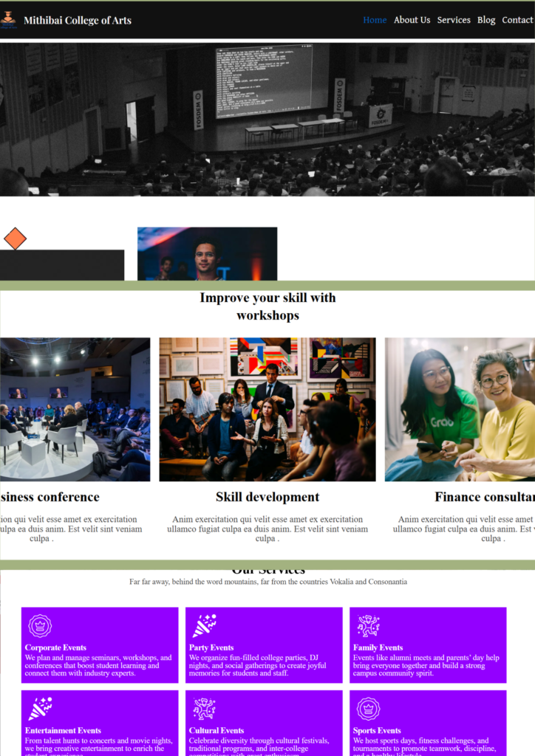Click the Corporate Events description text
The width and height of the screenshot is (535, 756).
(x=98, y=665)
